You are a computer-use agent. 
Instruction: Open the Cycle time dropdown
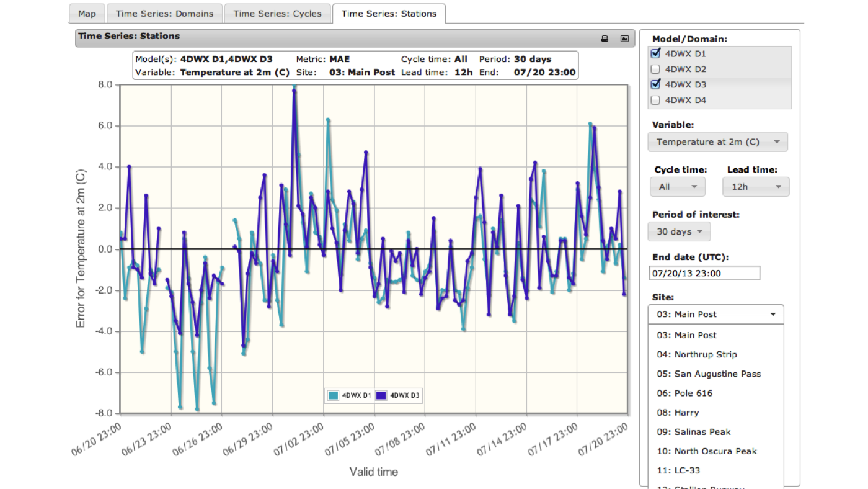click(678, 187)
